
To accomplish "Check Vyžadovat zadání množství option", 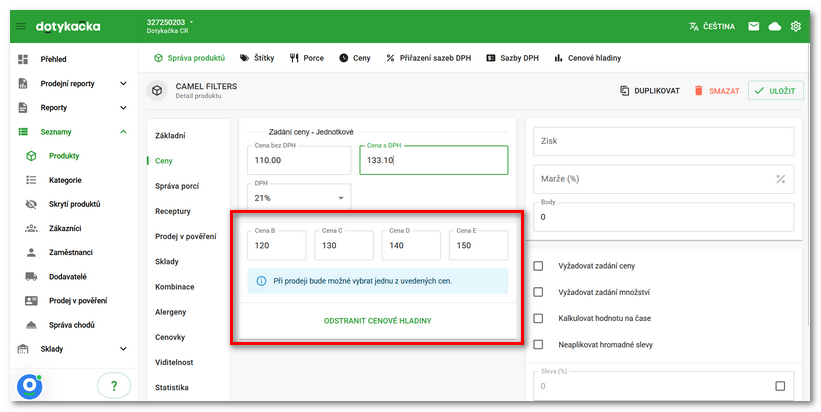I will (539, 292).
